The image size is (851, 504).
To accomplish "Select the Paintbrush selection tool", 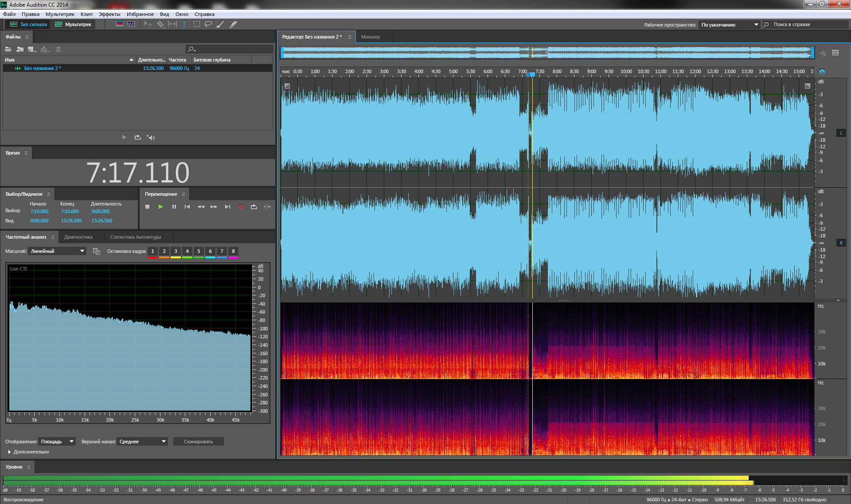I will (220, 24).
